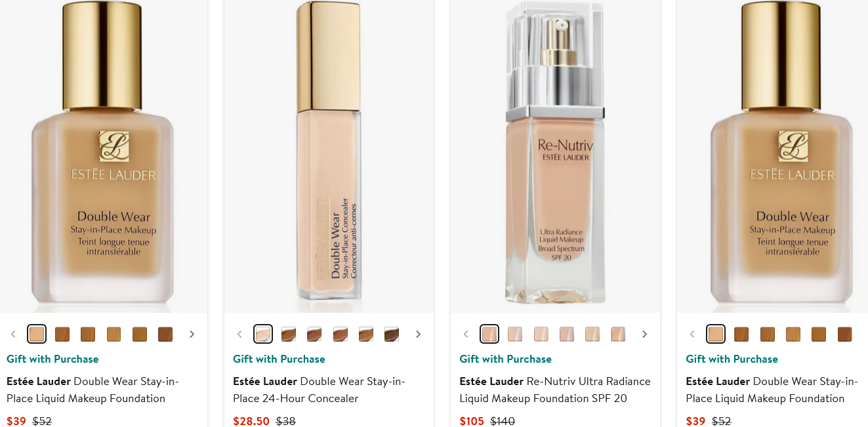This screenshot has width=868, height=427.
Task: Show next shades for Re-Nutriv foundation
Action: click(644, 334)
